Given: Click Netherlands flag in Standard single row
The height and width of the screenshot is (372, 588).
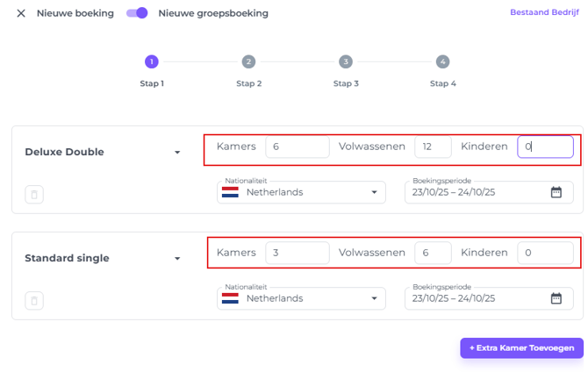Looking at the screenshot, I should 231,298.
